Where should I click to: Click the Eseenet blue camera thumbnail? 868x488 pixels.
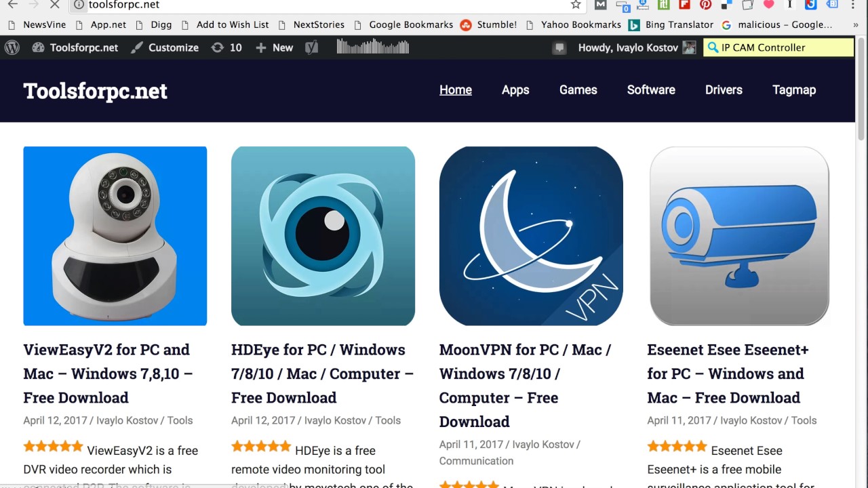[739, 236]
